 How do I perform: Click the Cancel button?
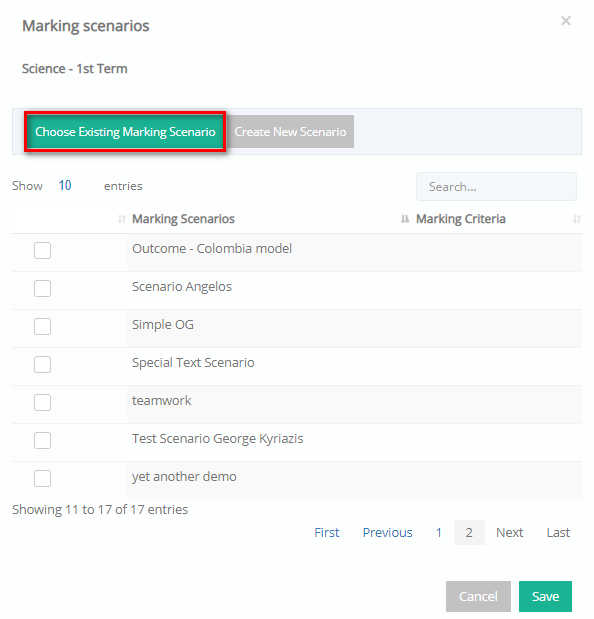click(478, 596)
